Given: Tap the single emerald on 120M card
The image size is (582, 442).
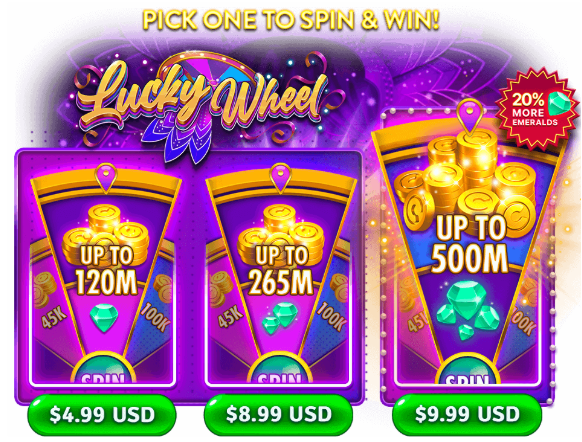Looking at the screenshot, I should tap(104, 318).
